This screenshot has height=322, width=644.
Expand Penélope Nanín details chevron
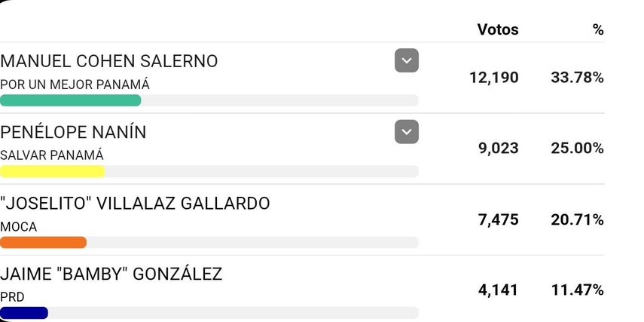[406, 132]
